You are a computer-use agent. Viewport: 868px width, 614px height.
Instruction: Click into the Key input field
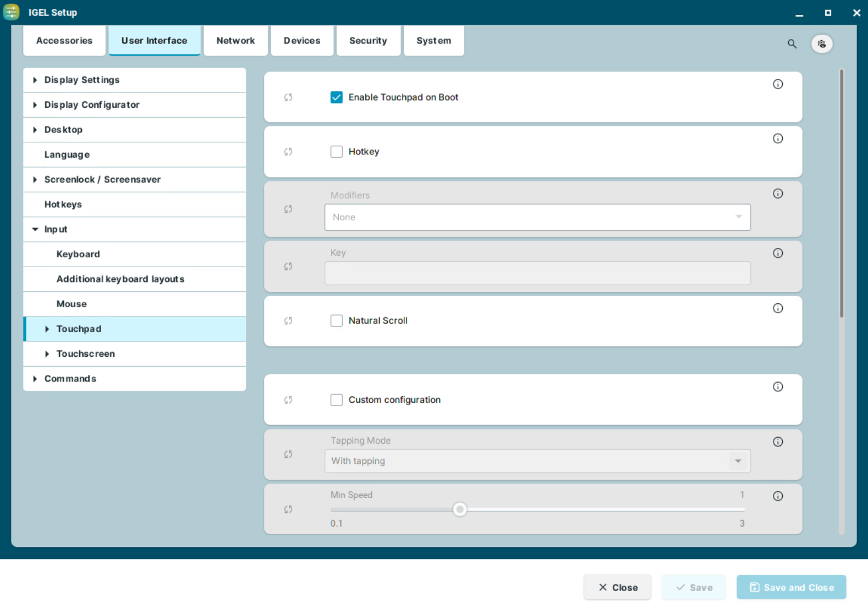click(537, 273)
